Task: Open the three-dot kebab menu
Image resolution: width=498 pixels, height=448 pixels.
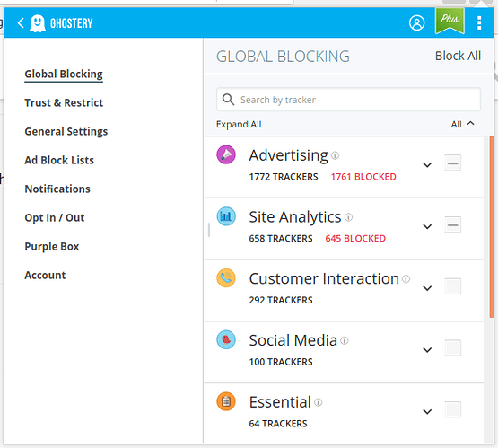Action: pyautogui.click(x=479, y=23)
